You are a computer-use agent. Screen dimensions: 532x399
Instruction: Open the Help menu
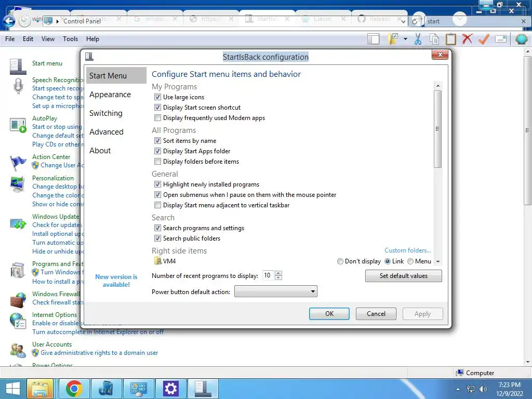(92, 39)
